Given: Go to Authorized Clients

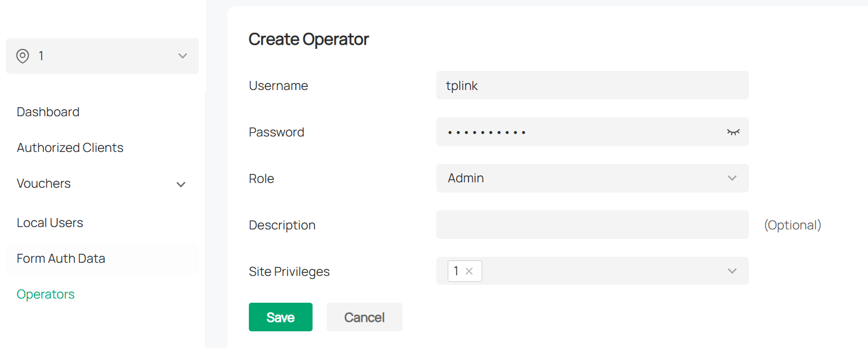Looking at the screenshot, I should pyautogui.click(x=70, y=148).
